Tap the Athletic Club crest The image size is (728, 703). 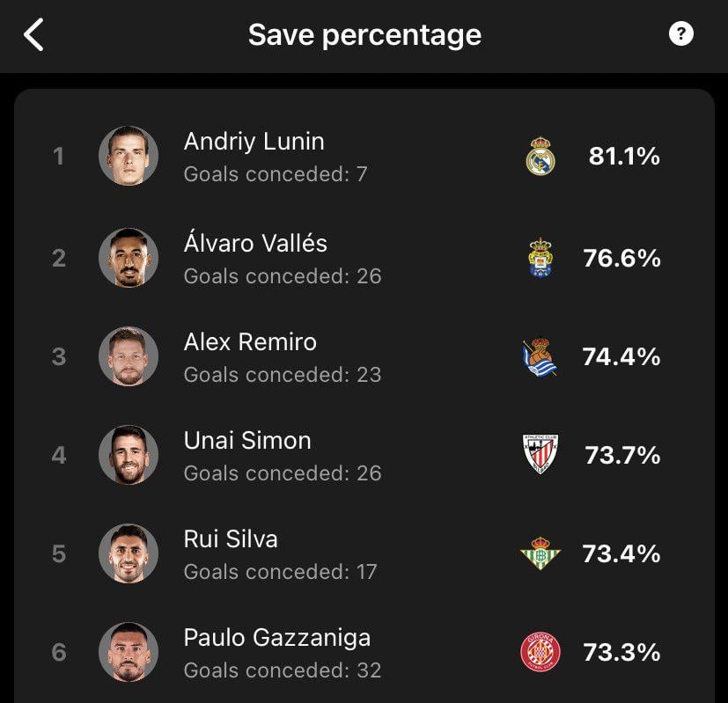[x=540, y=455]
